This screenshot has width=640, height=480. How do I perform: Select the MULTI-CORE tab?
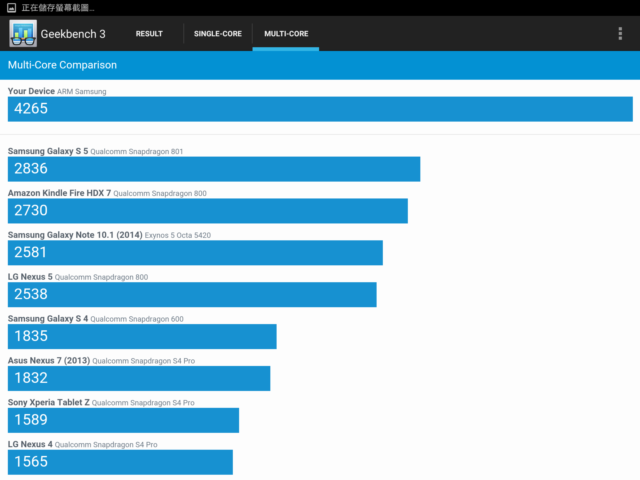pyautogui.click(x=286, y=34)
